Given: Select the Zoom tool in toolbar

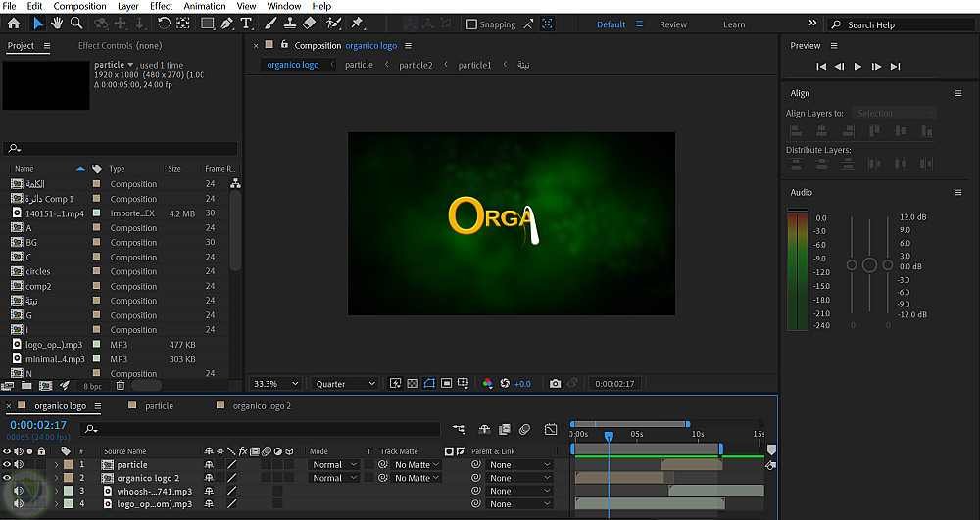Looking at the screenshot, I should click(x=77, y=24).
